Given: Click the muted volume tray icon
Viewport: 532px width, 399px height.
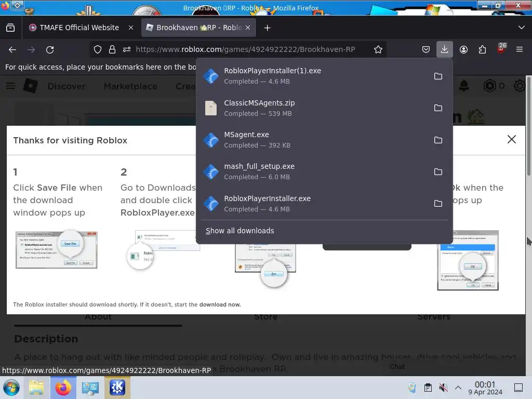Looking at the screenshot, I should 443,388.
